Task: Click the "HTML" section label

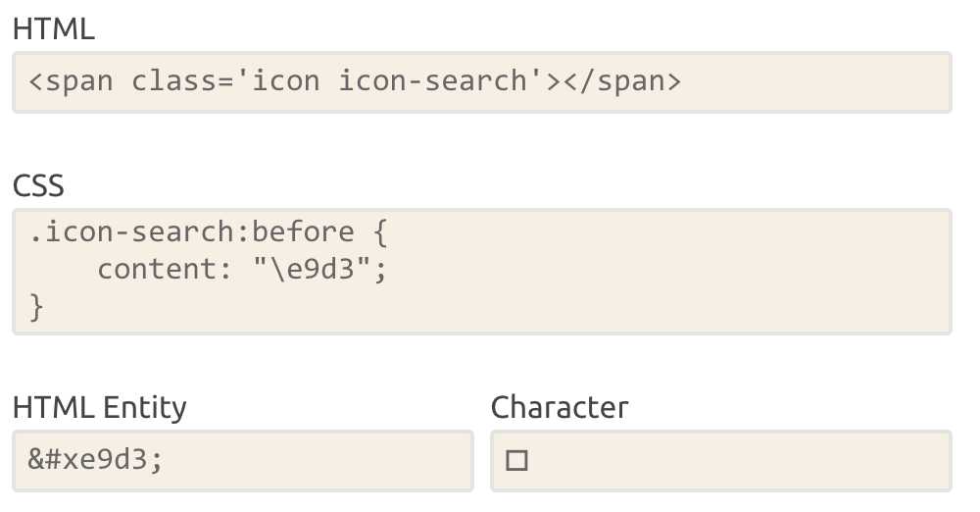Action: pyautogui.click(x=54, y=29)
